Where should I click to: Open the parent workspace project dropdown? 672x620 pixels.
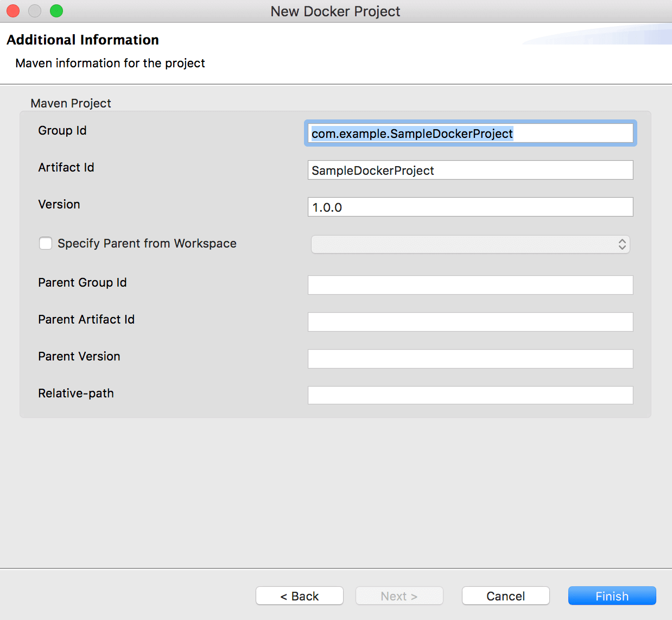470,244
